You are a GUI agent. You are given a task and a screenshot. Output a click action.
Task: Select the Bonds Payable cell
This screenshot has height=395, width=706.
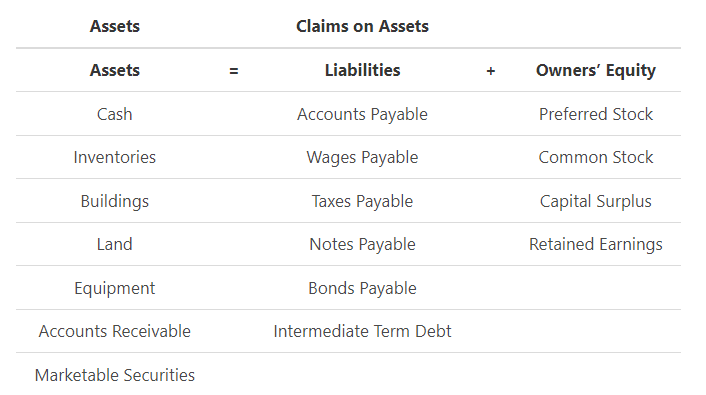[362, 288]
